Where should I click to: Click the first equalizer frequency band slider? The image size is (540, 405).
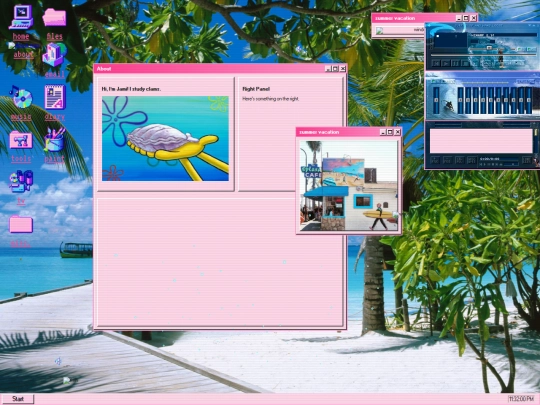(x=460, y=100)
